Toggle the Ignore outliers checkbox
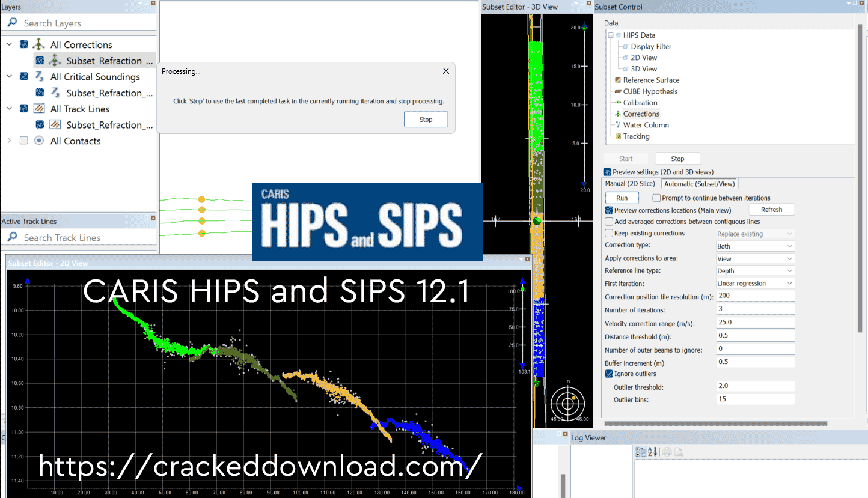 click(x=609, y=374)
